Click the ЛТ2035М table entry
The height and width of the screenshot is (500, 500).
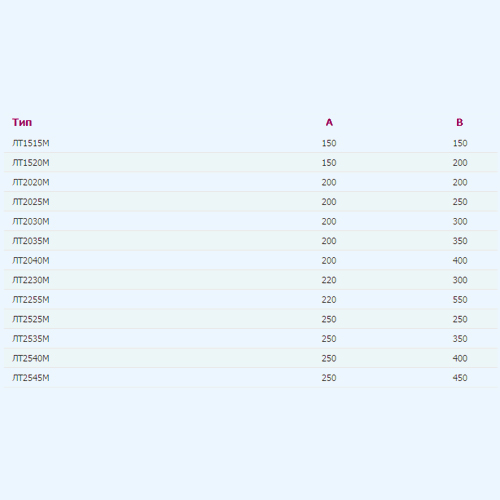tap(31, 241)
